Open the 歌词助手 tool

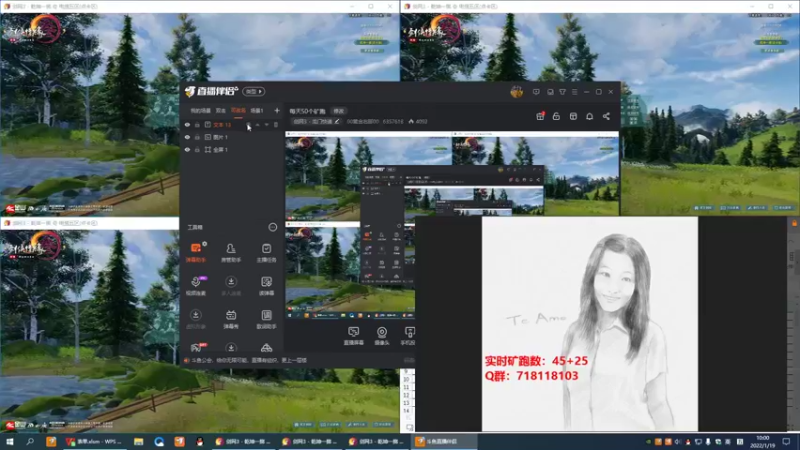click(x=266, y=319)
